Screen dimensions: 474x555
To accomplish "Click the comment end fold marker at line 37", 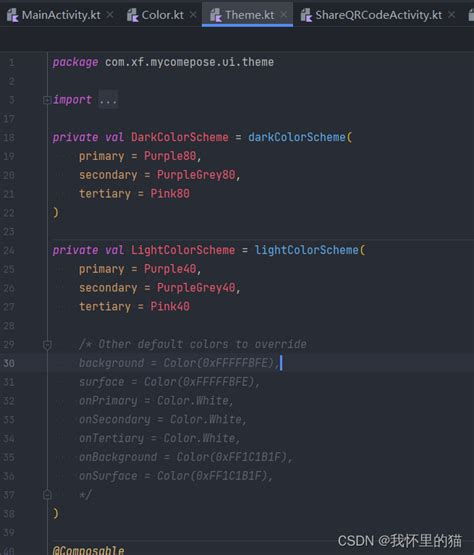I will pyautogui.click(x=47, y=494).
